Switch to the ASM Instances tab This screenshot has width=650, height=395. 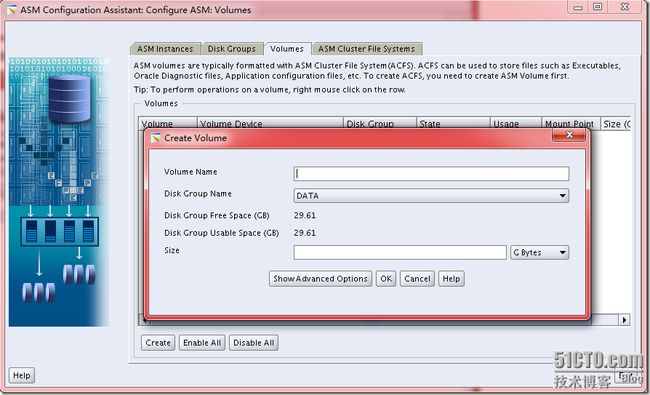(165, 49)
